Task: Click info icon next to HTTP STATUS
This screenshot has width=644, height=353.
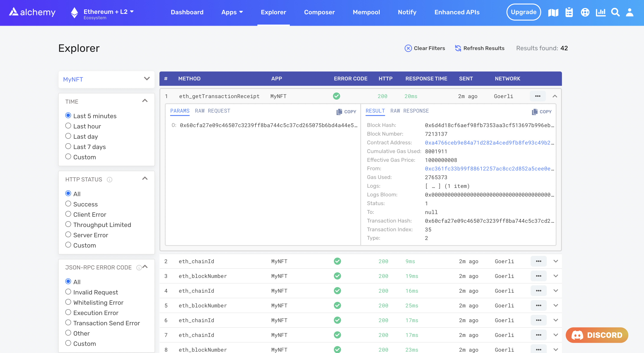Action: pyautogui.click(x=110, y=180)
